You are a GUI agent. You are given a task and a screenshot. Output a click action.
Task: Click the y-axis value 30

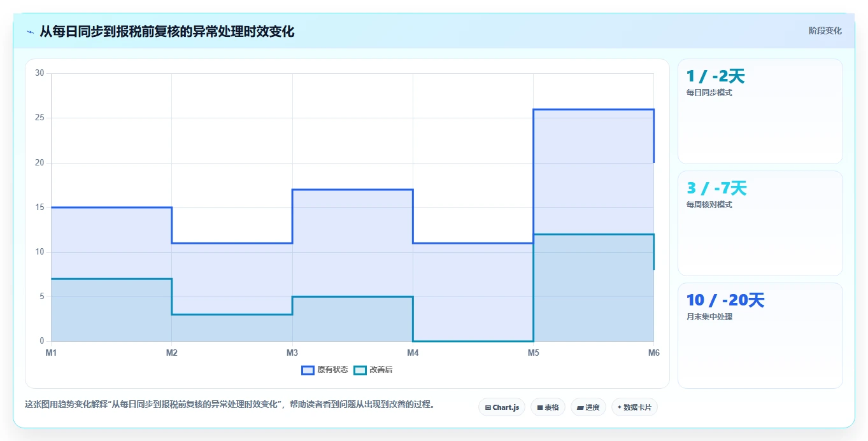[39, 73]
